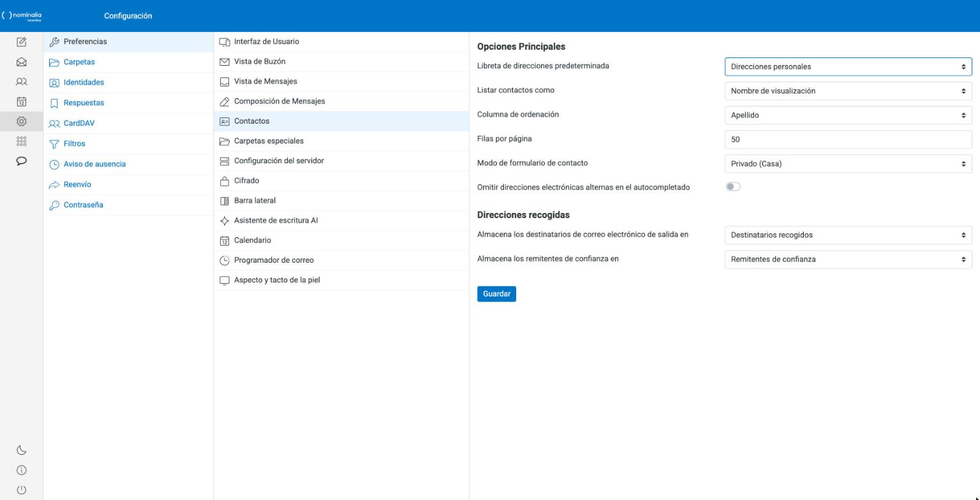Click the nominalia logo
The image size is (980, 500).
[22, 16]
